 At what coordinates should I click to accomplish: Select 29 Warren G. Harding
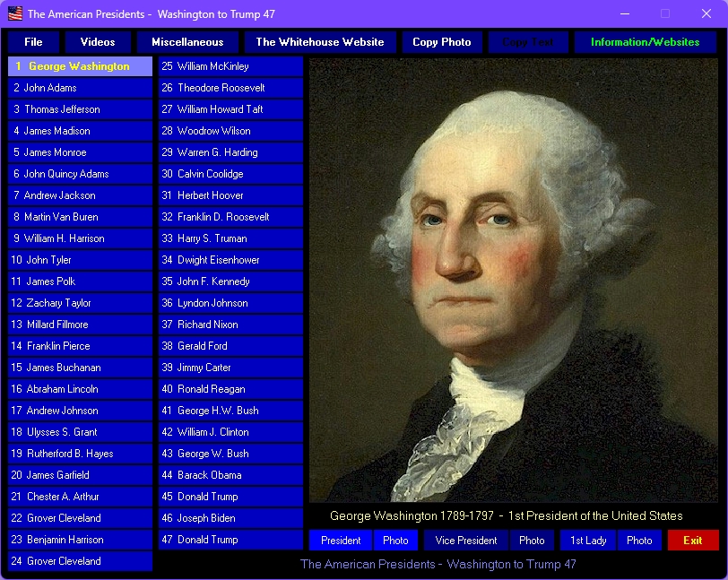point(230,152)
